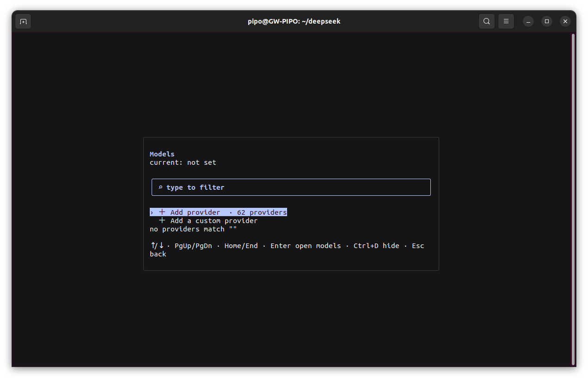Click the Enter open models hint
Image resolution: width=588 pixels, height=380 pixels.
(x=306, y=246)
